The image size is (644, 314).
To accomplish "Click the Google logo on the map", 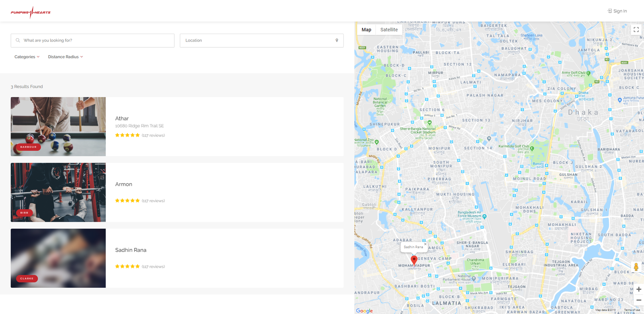I will [364, 311].
